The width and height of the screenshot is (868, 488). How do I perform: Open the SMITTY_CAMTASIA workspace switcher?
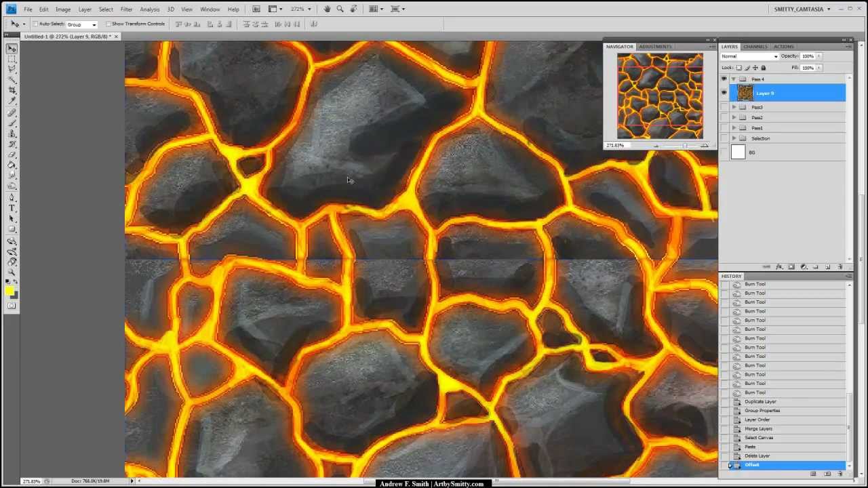(802, 9)
